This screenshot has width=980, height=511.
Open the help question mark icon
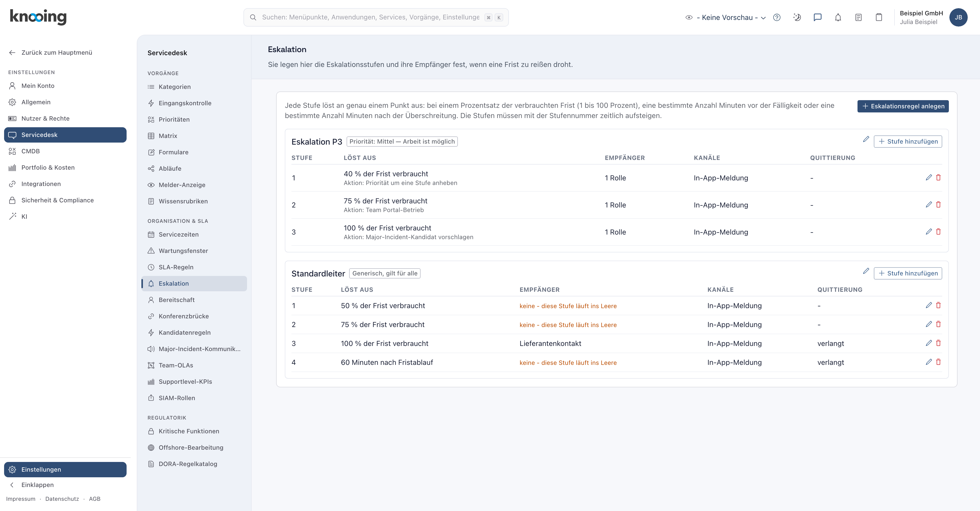(x=777, y=18)
